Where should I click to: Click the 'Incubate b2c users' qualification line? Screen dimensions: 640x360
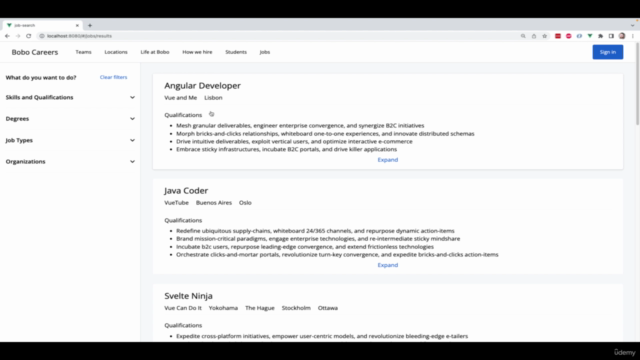pyautogui.click(x=305, y=247)
